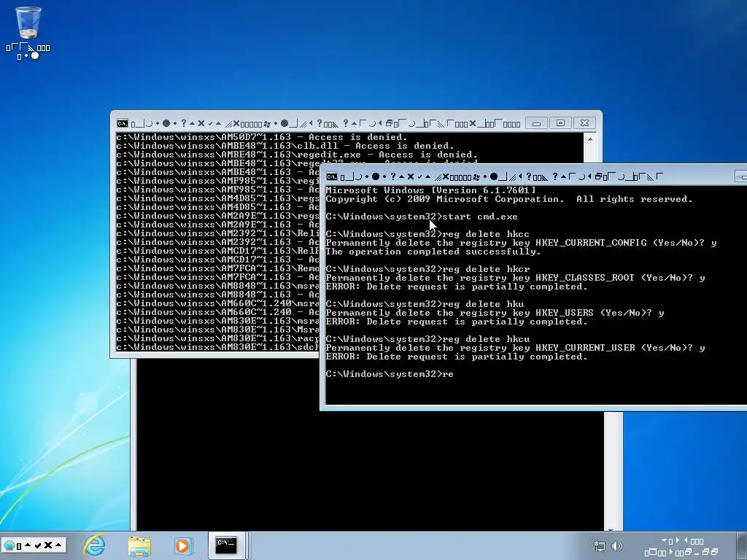Screen dimensions: 747x560
Task: Click the 'AMF985~1.163\regi' line in back window
Action: (x=217, y=181)
